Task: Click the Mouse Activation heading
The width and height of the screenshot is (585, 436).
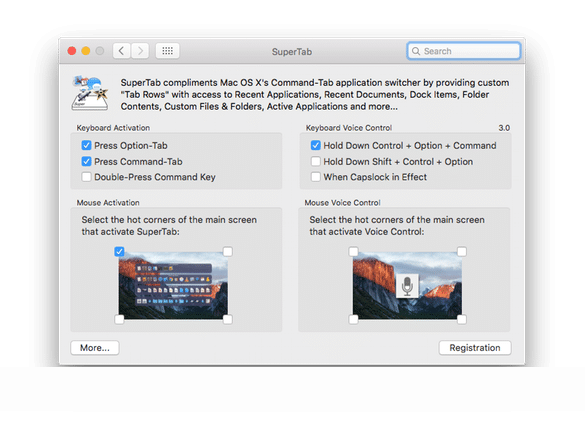Action: click(x=108, y=203)
